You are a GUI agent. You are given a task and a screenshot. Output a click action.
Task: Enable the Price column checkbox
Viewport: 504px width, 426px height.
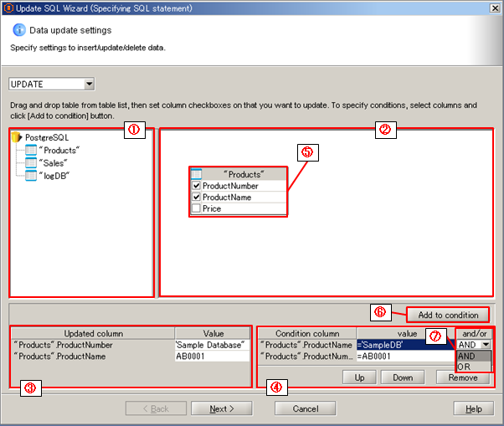coord(196,209)
